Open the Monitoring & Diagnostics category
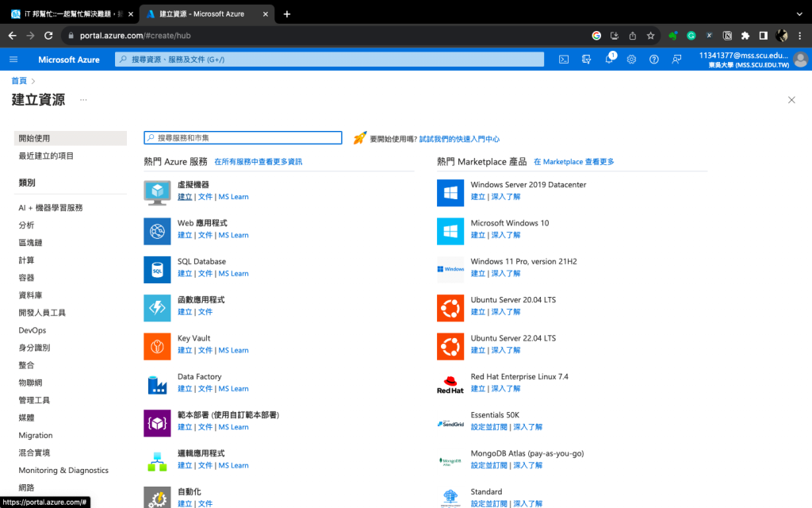Screen dimensions: 812x508 point(63,470)
